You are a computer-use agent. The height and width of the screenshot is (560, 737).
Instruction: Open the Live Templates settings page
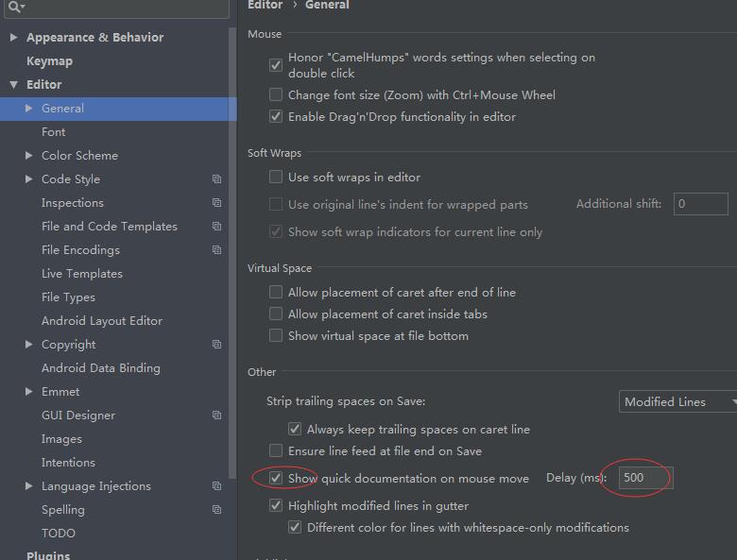point(82,274)
